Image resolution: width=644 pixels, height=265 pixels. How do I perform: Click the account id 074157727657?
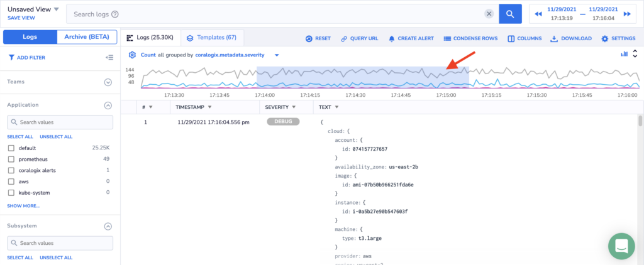(x=370, y=149)
